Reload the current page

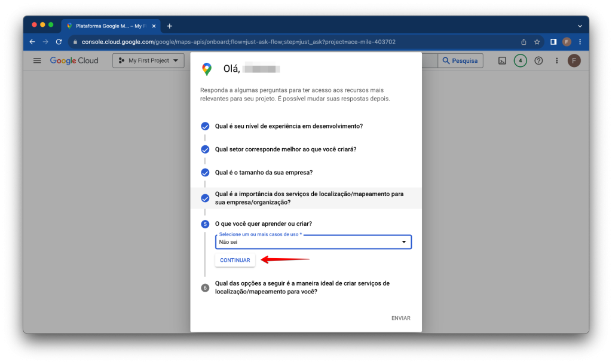[x=59, y=42]
